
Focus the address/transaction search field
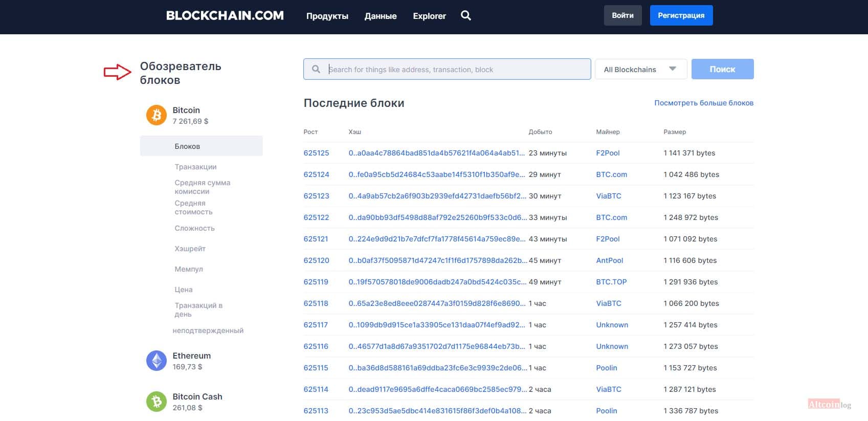coord(447,69)
